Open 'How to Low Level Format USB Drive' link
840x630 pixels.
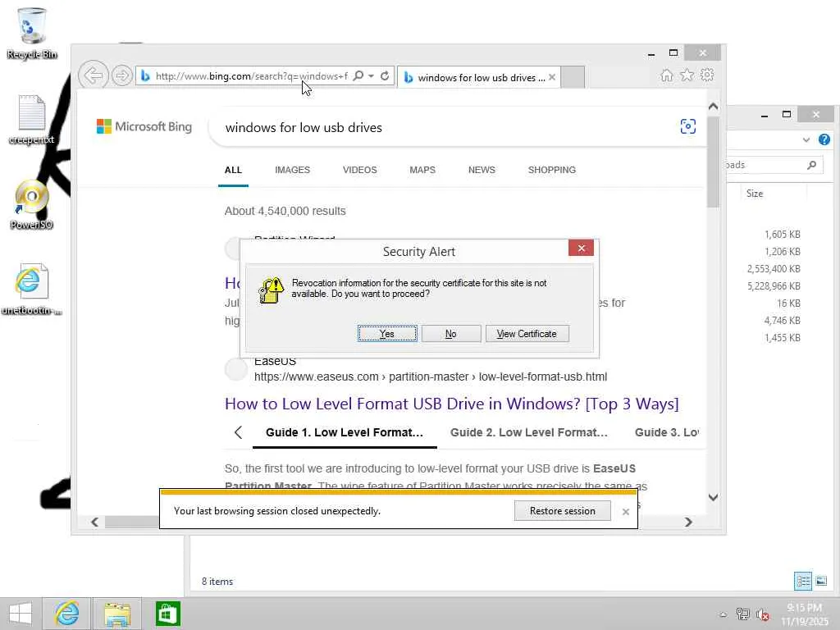click(452, 404)
